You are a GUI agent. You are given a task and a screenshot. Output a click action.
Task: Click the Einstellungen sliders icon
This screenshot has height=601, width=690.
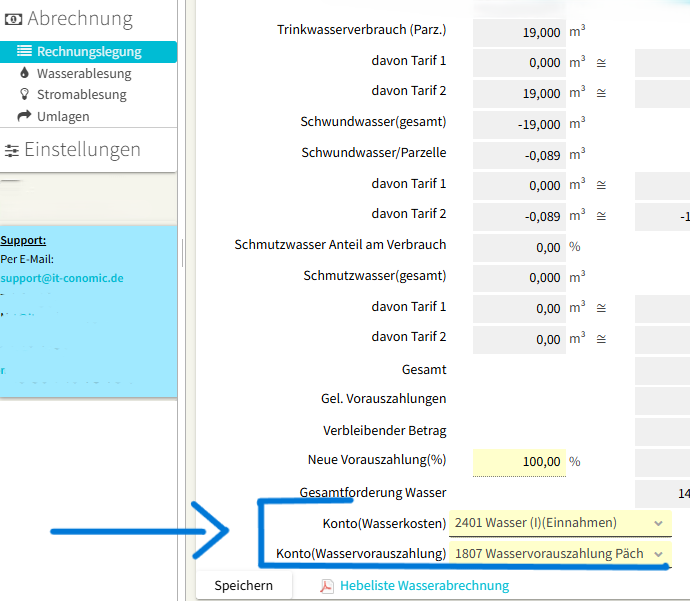tap(12, 151)
